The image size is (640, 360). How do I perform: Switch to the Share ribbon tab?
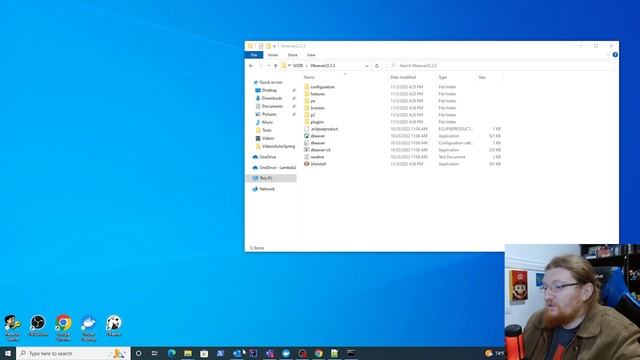point(292,55)
